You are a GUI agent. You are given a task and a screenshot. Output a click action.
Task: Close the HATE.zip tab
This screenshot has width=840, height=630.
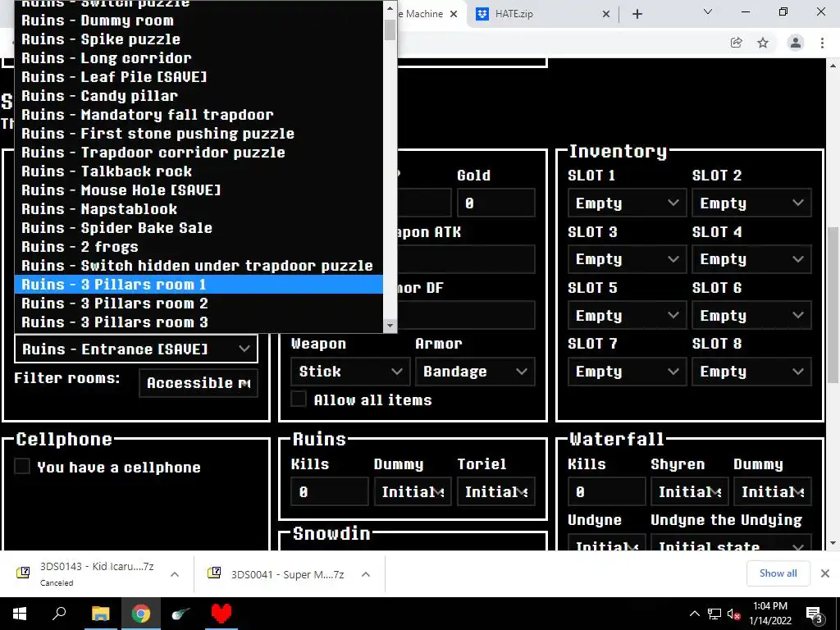[606, 14]
